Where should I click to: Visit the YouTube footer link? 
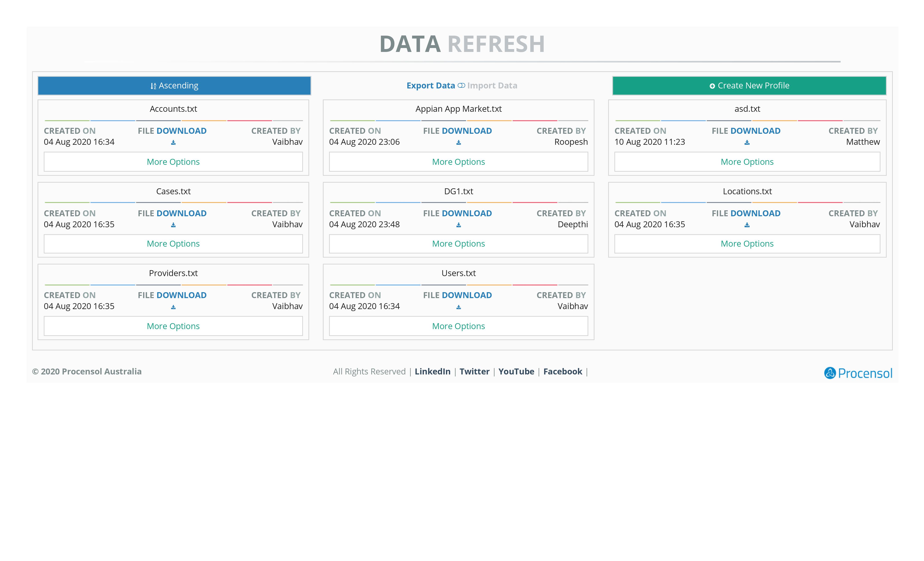[x=516, y=371]
